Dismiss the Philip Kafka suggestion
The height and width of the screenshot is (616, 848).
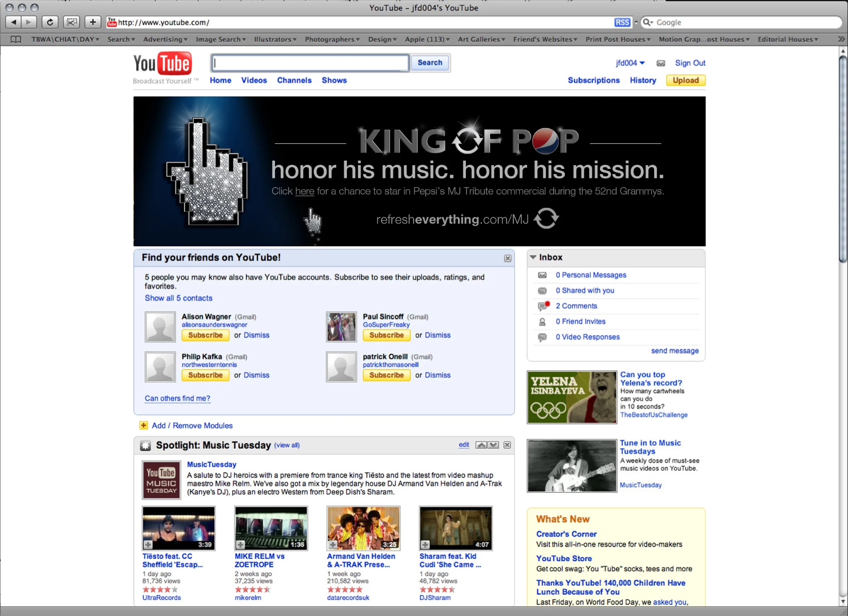click(256, 375)
